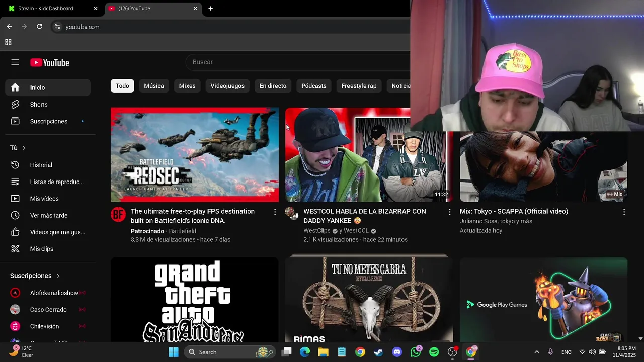Screen dimensions: 644x362
Task: Open File Explorer from the taskbar
Action: click(323, 352)
